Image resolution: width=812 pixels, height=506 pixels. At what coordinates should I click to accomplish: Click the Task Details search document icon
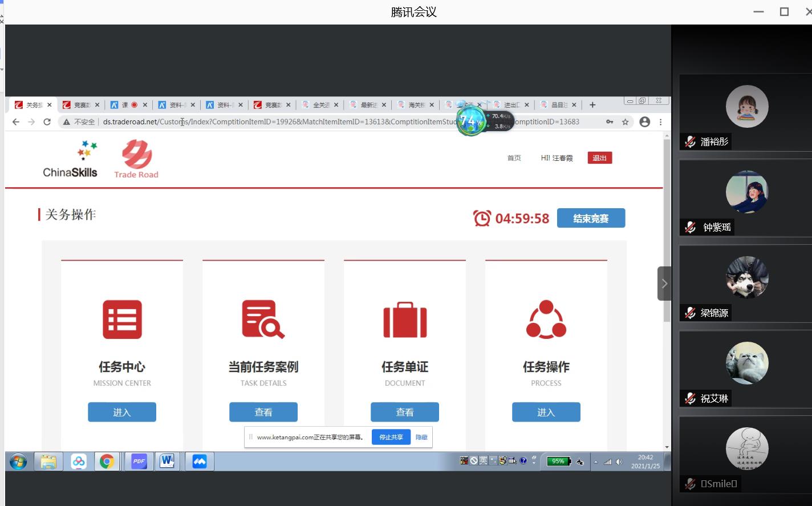pyautogui.click(x=263, y=319)
